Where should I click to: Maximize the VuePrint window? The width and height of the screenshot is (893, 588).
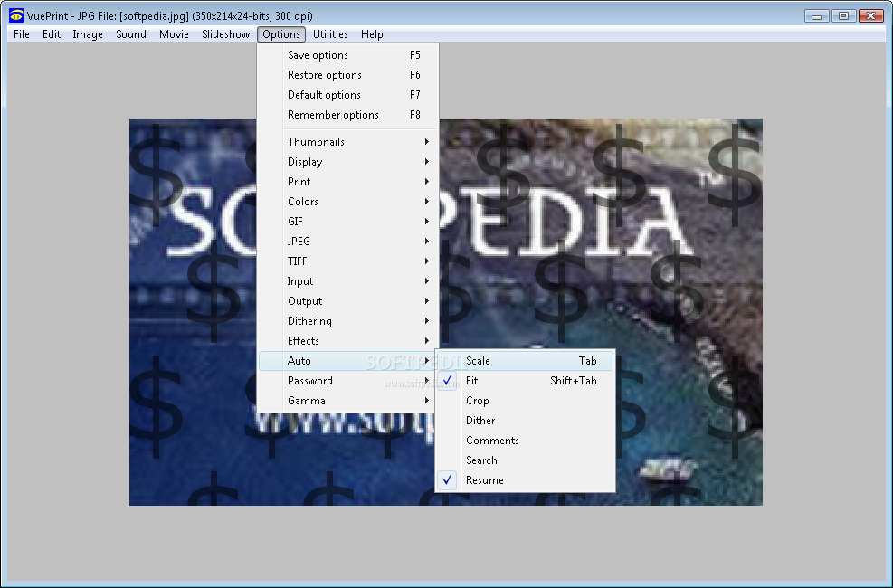coord(843,16)
